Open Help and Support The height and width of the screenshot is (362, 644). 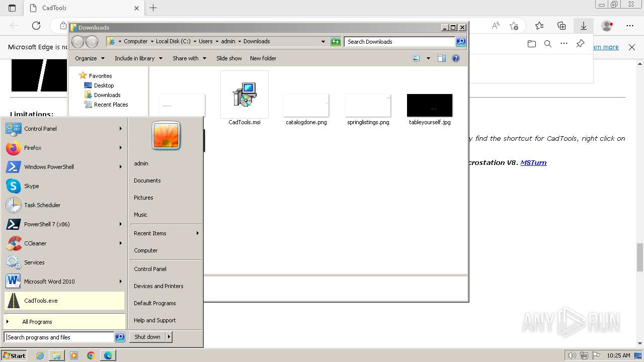coord(154,320)
